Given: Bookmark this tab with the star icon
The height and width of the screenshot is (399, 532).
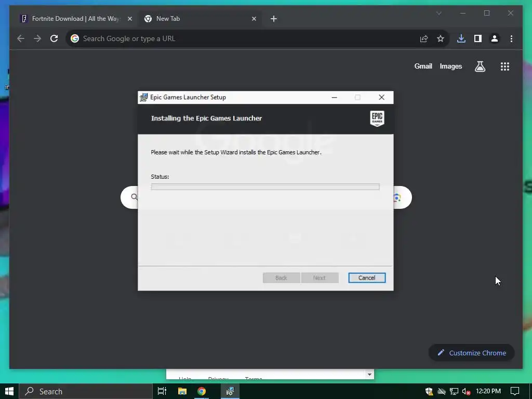Looking at the screenshot, I should [441, 38].
